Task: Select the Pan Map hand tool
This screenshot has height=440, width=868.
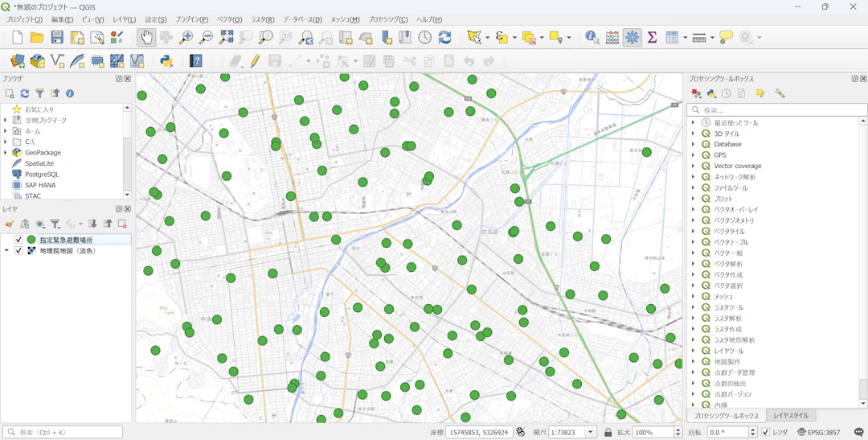Action: tap(146, 37)
